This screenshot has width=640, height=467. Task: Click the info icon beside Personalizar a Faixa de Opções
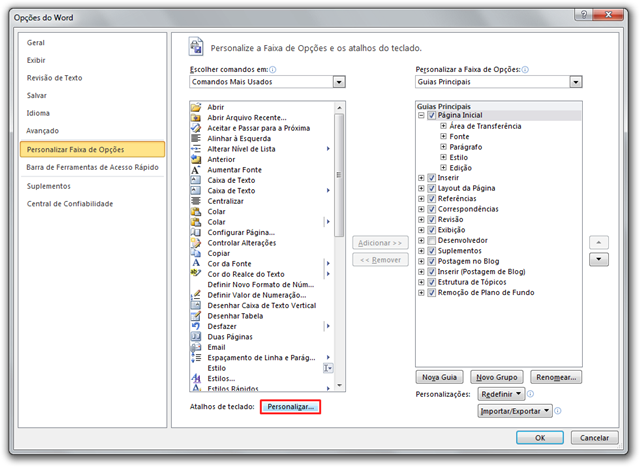(x=525, y=70)
